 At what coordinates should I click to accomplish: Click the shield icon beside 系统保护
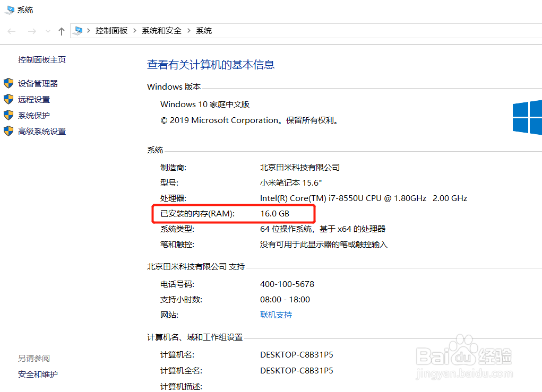coord(8,115)
